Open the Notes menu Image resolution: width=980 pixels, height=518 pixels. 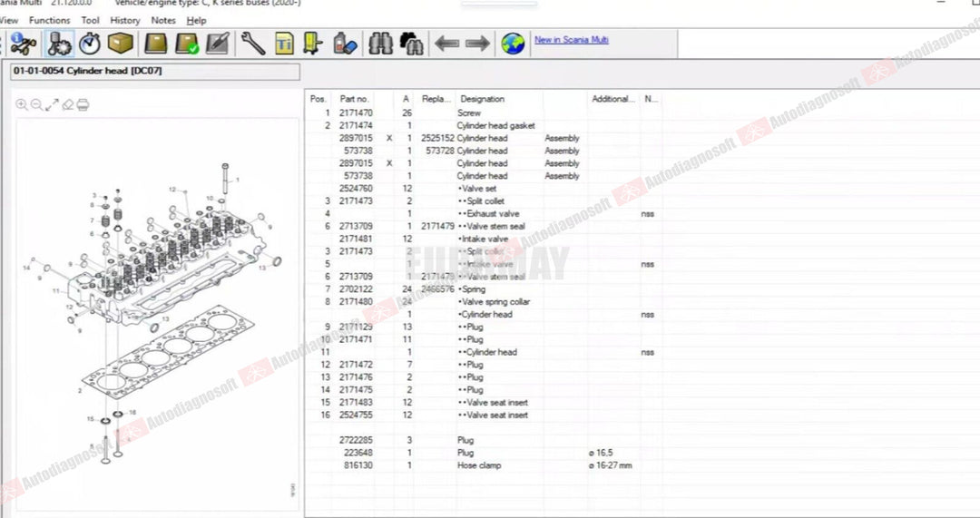(x=163, y=20)
